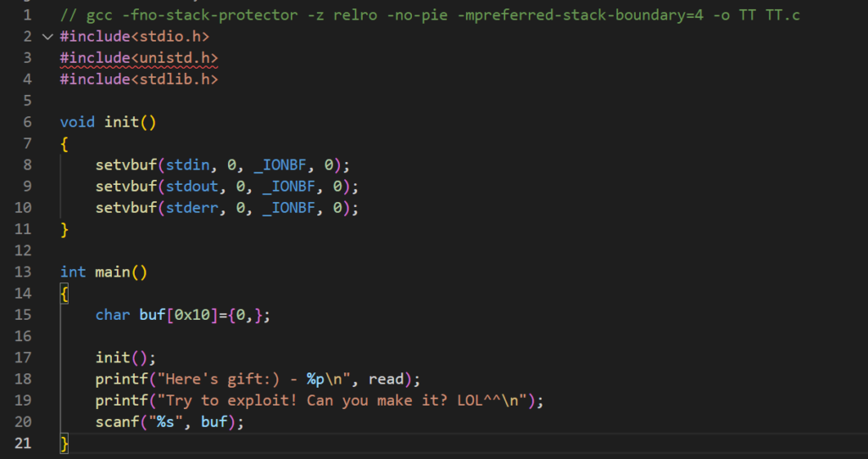Click 'stdin' in the first setvbuf call
This screenshot has height=459, width=868.
pos(187,165)
